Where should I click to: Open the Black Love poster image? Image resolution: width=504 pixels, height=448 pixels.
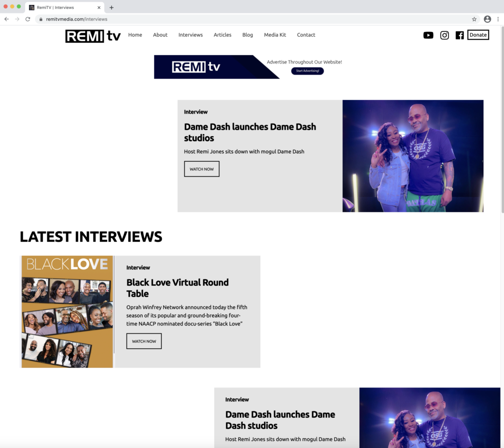pos(67,311)
